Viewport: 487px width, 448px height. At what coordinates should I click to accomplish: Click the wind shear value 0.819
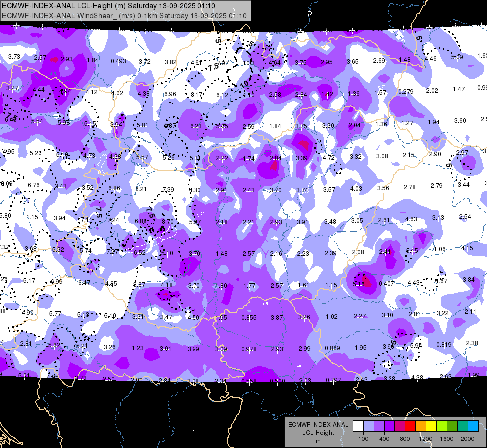point(444,344)
